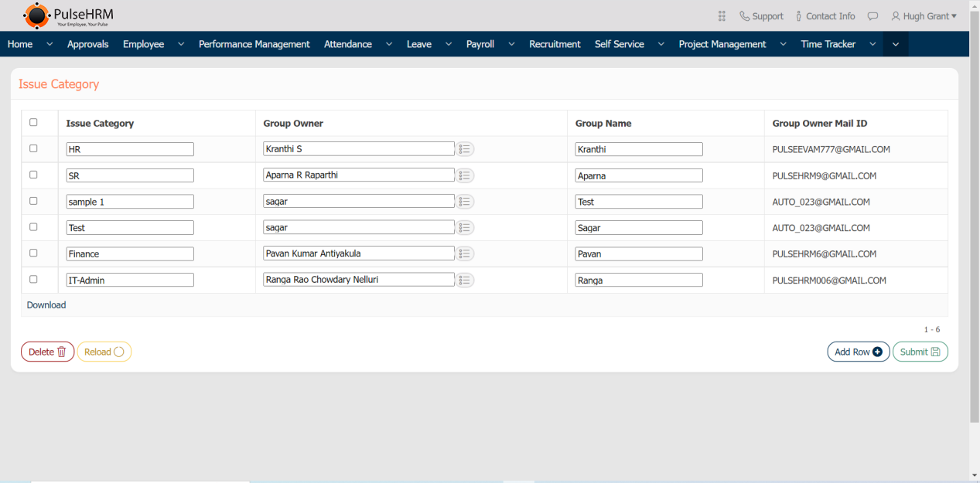Screen dimensions: 980x483
Task: Select the Finance row checkbox
Action: coord(33,253)
